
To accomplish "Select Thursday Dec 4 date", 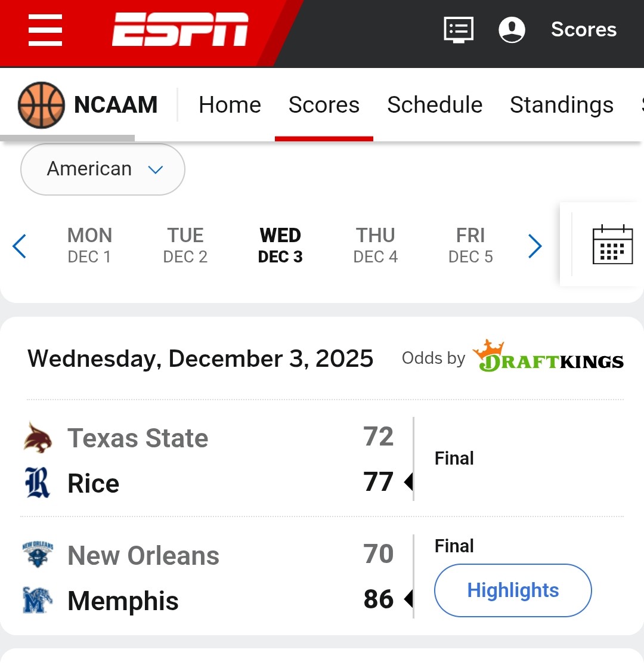I will 376,245.
